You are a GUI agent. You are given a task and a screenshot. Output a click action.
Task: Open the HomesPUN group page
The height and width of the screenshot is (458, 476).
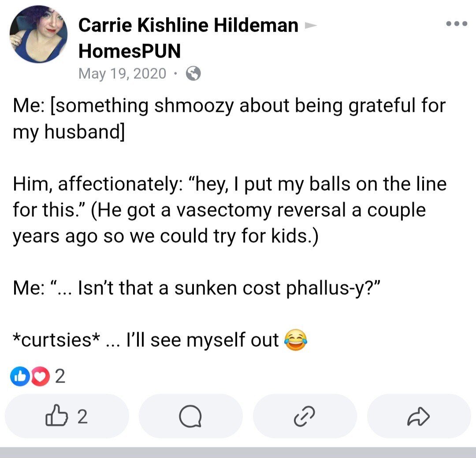pos(130,51)
